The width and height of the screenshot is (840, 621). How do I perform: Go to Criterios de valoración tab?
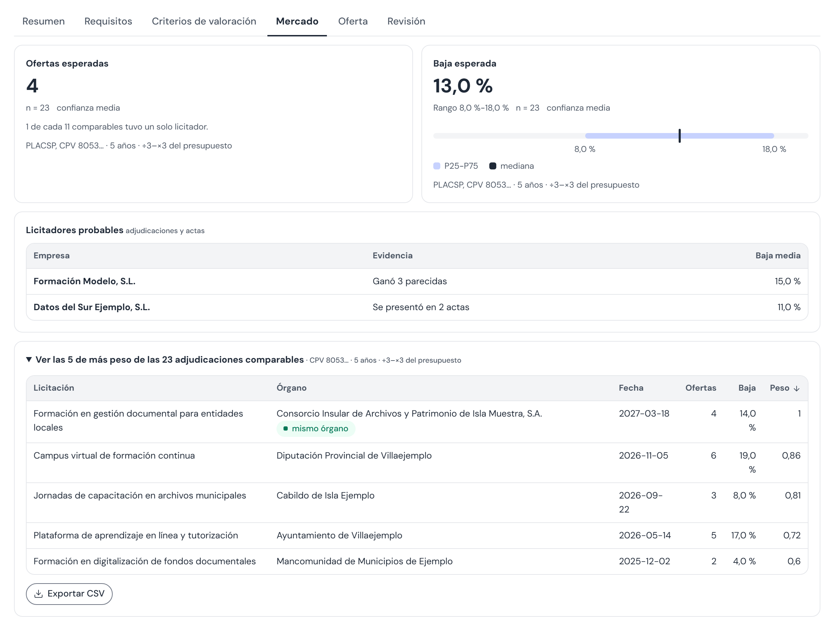point(204,21)
